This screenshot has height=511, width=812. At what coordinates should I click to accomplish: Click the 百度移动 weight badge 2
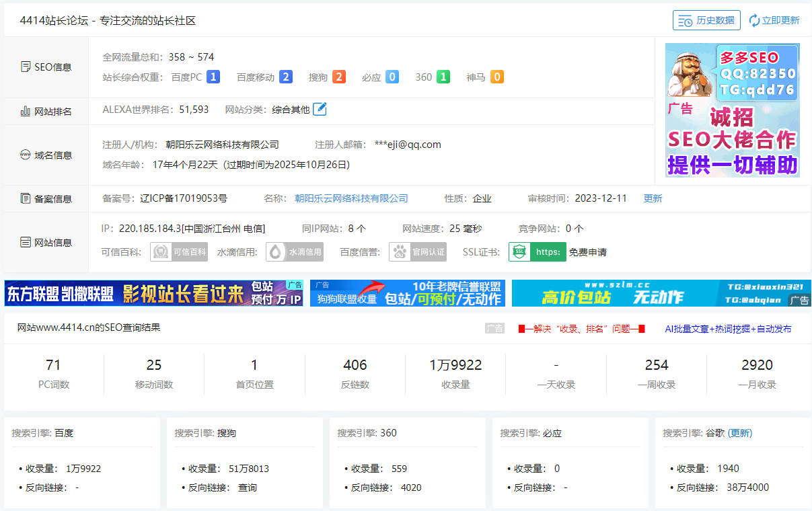(x=286, y=77)
